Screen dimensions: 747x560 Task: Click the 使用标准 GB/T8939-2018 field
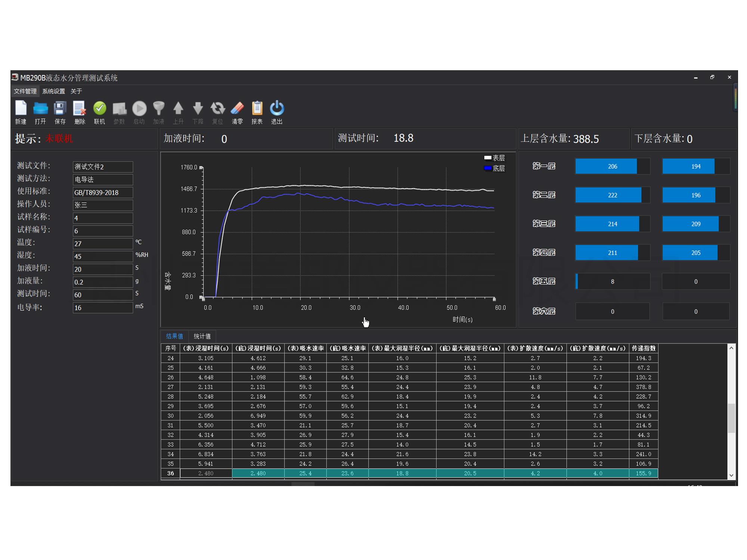[103, 192]
